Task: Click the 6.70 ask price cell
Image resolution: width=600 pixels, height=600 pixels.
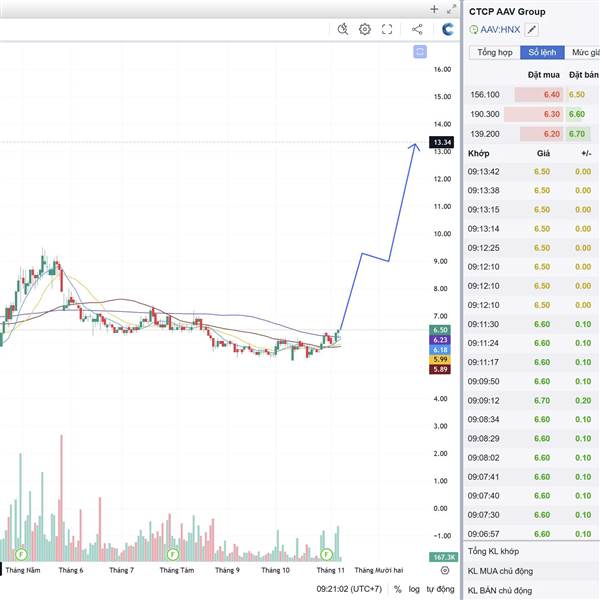Action: point(578,134)
